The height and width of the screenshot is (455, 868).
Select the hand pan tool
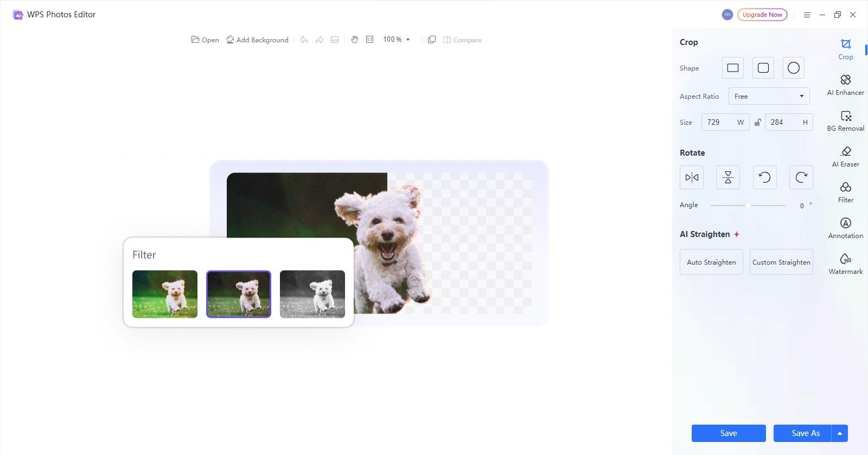pyautogui.click(x=354, y=40)
